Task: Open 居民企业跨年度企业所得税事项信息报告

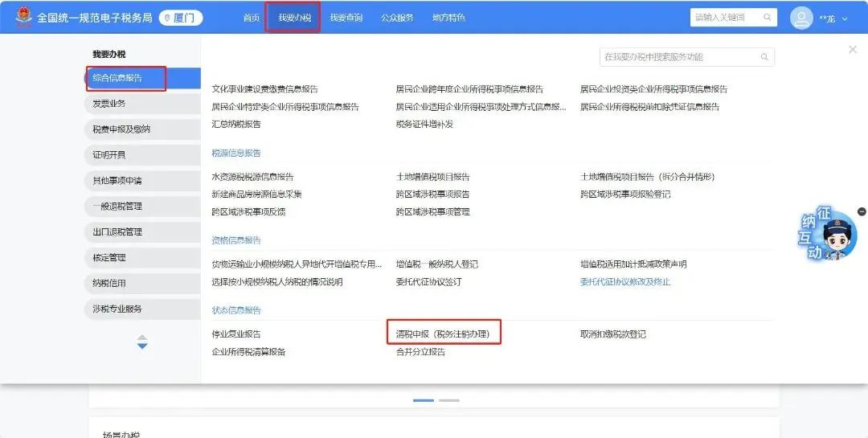Action: (x=469, y=89)
